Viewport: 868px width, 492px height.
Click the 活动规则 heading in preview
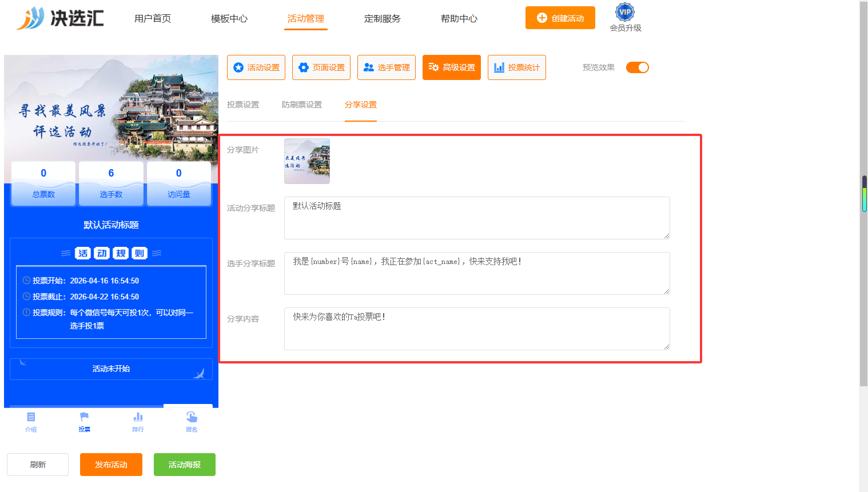click(x=111, y=253)
